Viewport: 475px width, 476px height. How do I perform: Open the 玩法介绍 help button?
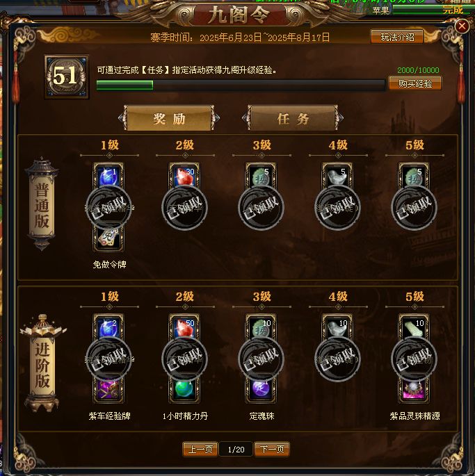[397, 37]
